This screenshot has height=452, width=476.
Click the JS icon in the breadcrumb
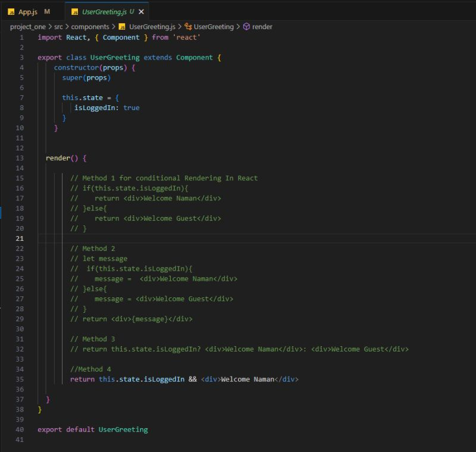122,27
